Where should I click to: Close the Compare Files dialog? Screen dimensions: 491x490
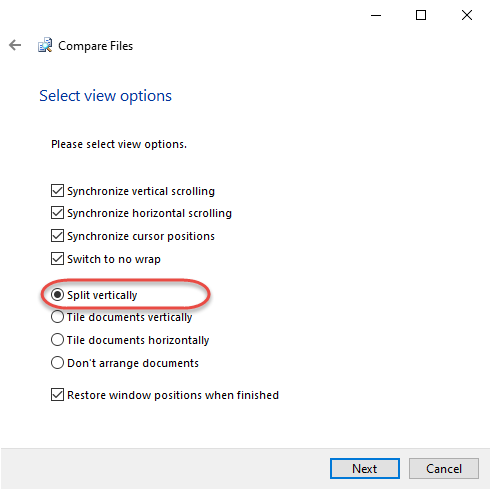[x=467, y=15]
